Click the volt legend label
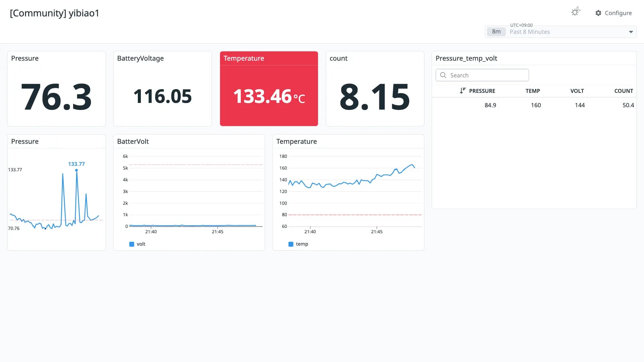The image size is (644, 362). click(141, 244)
